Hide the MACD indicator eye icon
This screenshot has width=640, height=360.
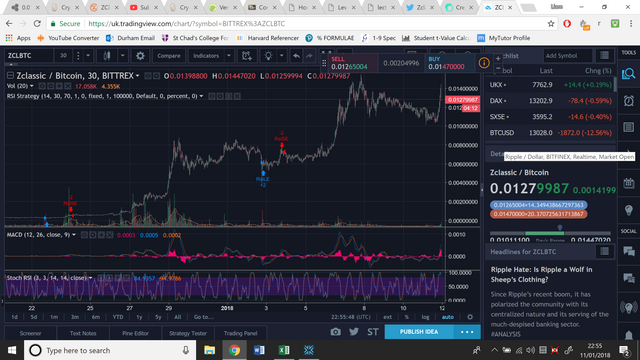(84, 235)
